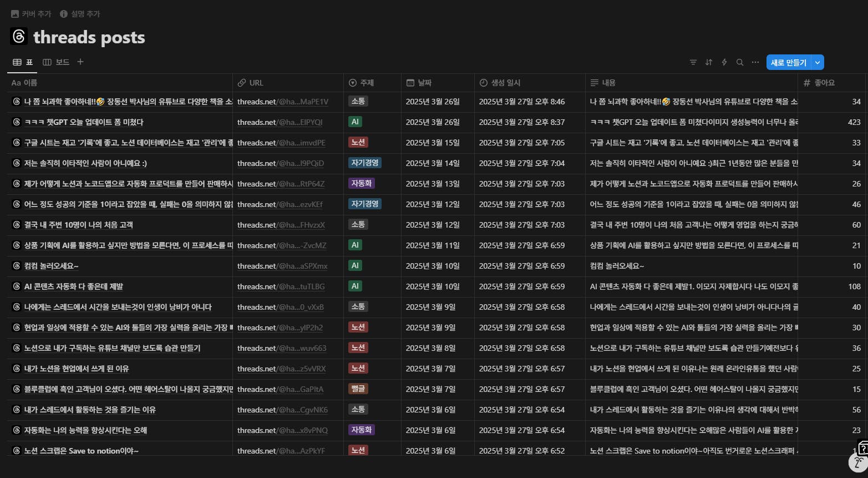Open the threads.net link ending GaPItA

[x=281, y=389]
